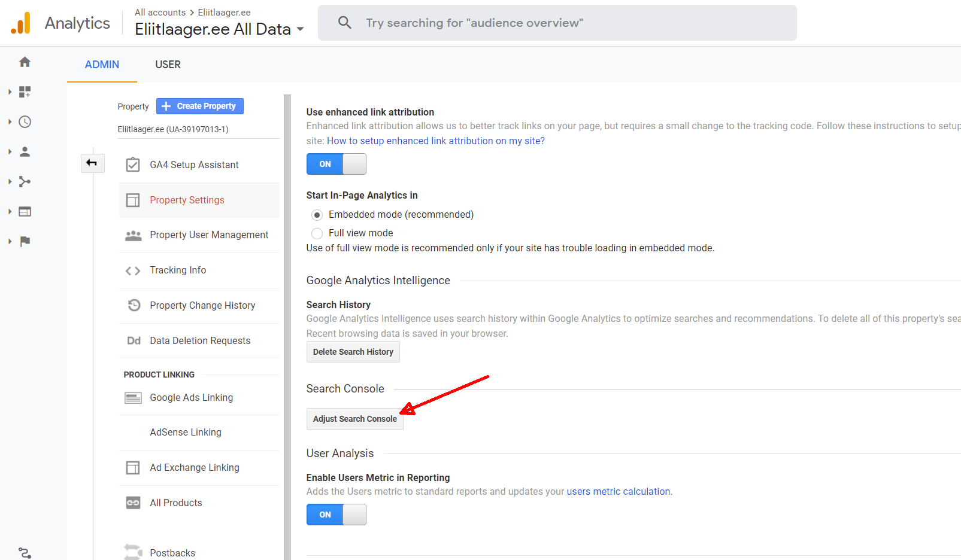
Task: Switch to the USER tab
Action: pyautogui.click(x=168, y=65)
